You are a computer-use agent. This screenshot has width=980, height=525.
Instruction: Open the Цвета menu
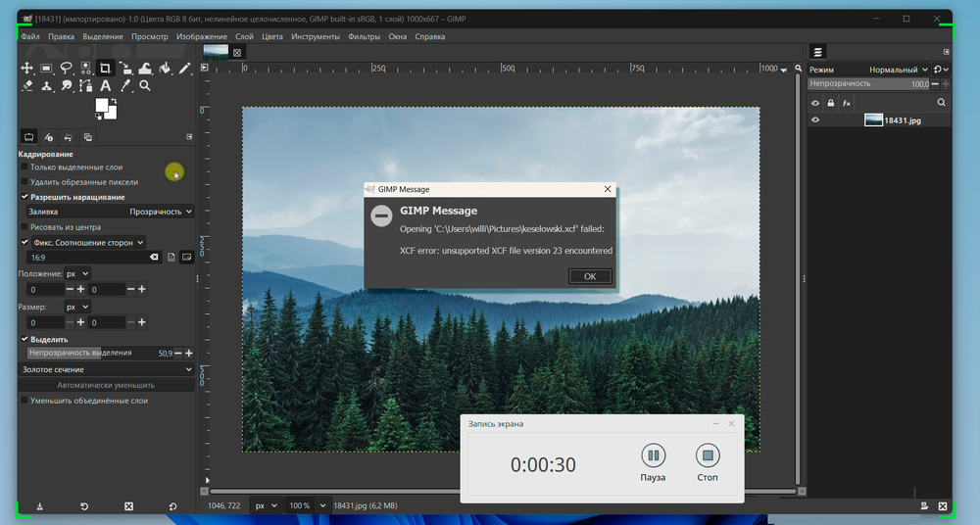click(271, 36)
